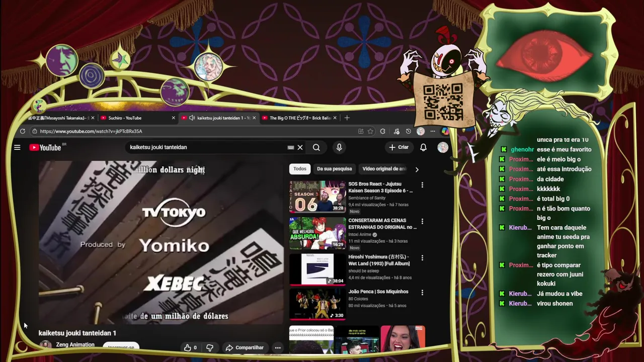Open options menu for Hiroshi Yoshimura video
644x362 pixels.
point(422,258)
